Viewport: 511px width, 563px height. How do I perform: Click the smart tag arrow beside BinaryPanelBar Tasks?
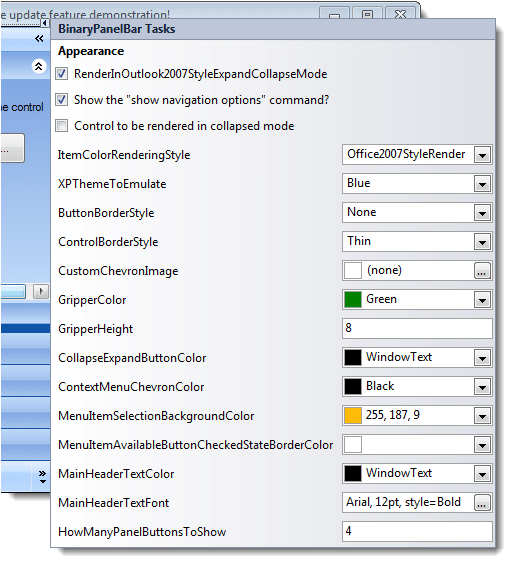(x=45, y=23)
